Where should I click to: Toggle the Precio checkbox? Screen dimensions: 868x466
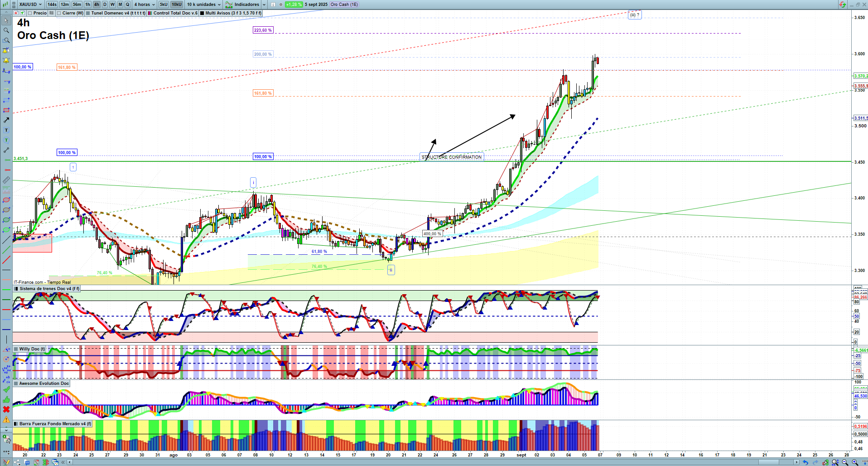30,13
